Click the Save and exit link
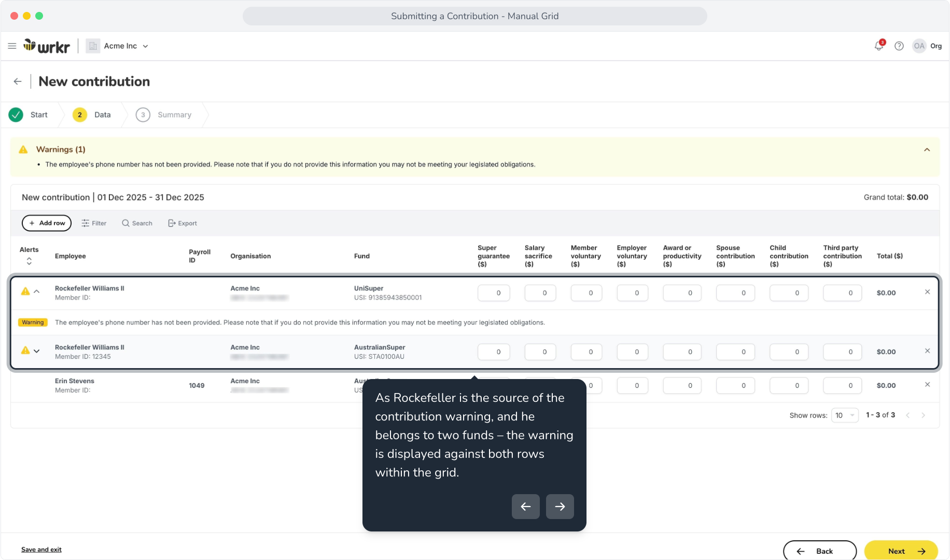This screenshot has height=560, width=950. (x=41, y=550)
